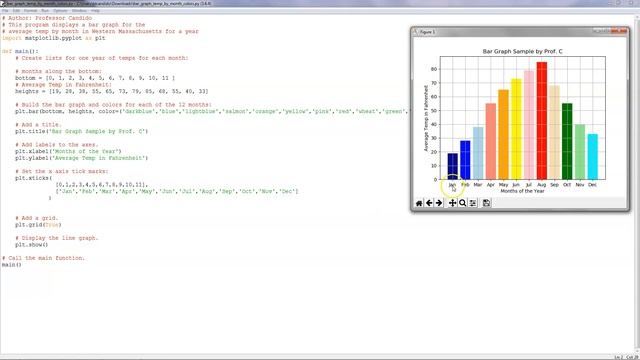Viewport: 640px width, 360px height.
Task: Click the yellow Jun bar
Action: pos(516,129)
